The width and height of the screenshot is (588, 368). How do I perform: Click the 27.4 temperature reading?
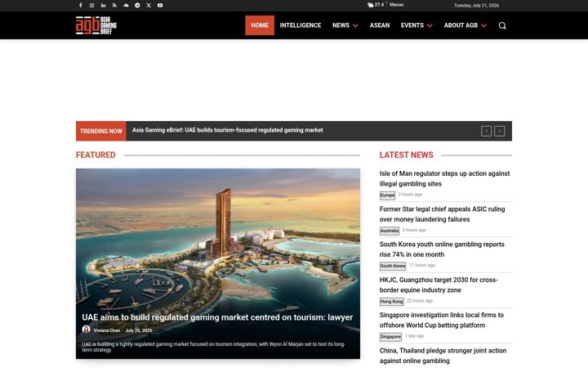379,5
